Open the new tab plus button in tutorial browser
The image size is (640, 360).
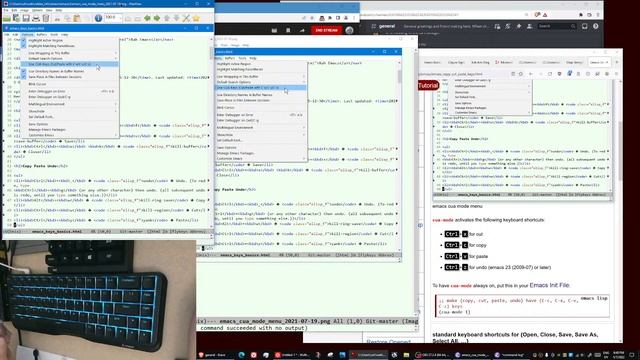click(x=616, y=62)
